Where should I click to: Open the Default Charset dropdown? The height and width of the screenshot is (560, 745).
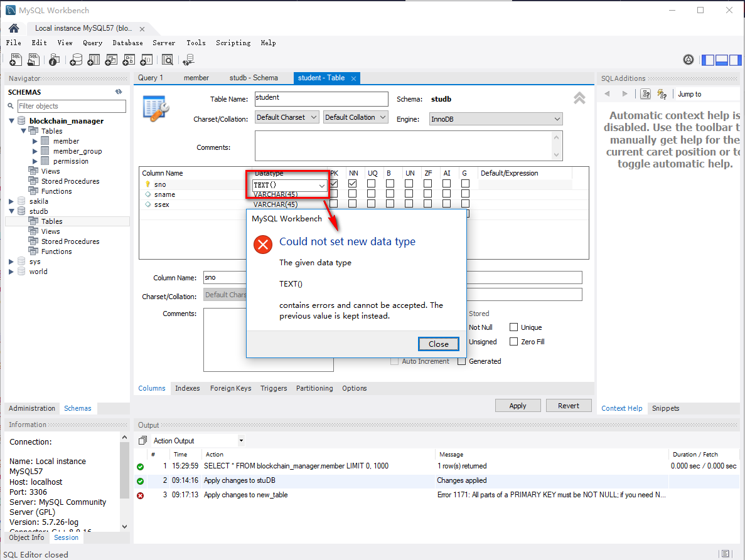tap(286, 117)
